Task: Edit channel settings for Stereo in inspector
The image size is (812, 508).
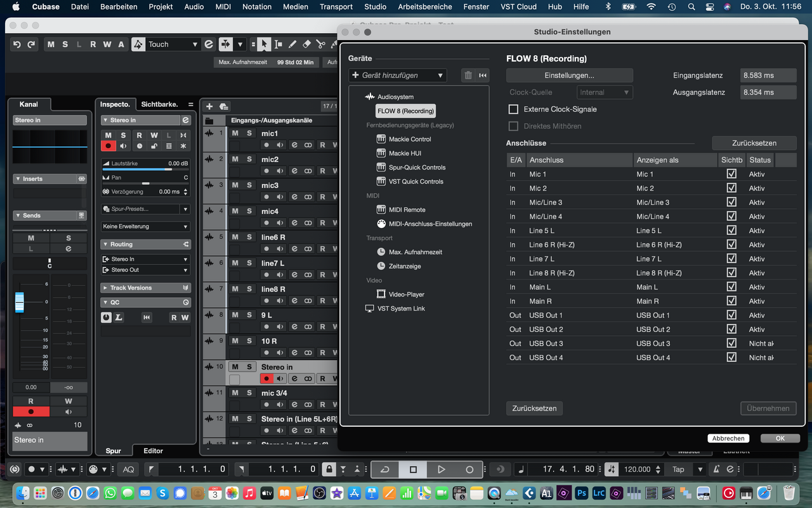Action: coord(186,120)
